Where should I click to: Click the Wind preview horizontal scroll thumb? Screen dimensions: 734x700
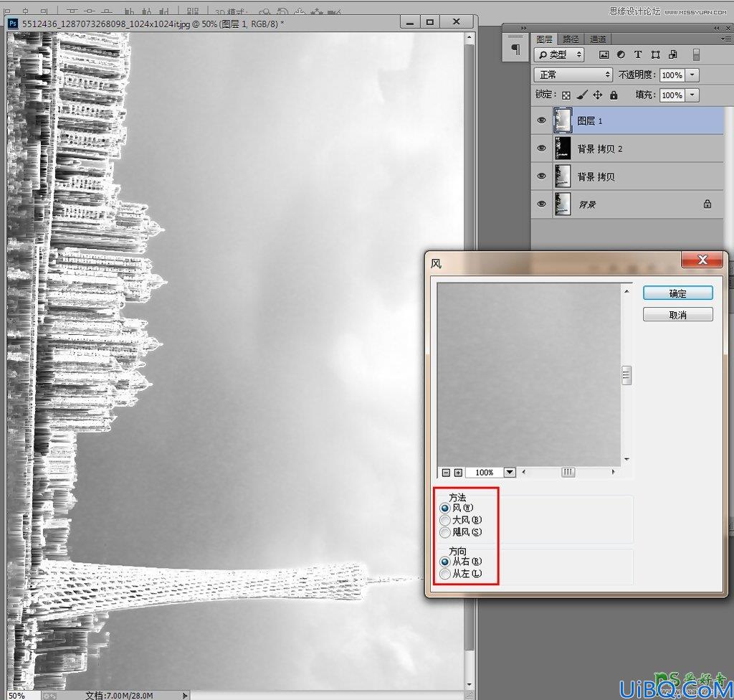[568, 473]
